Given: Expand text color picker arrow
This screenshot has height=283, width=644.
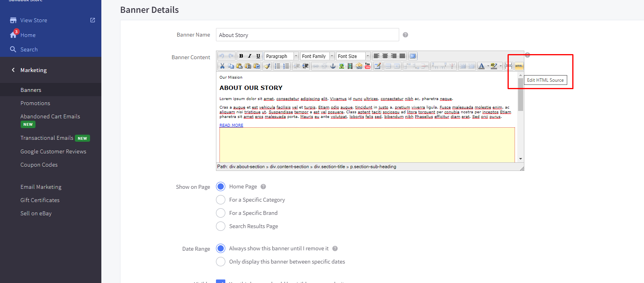Looking at the screenshot, I should pos(488,66).
